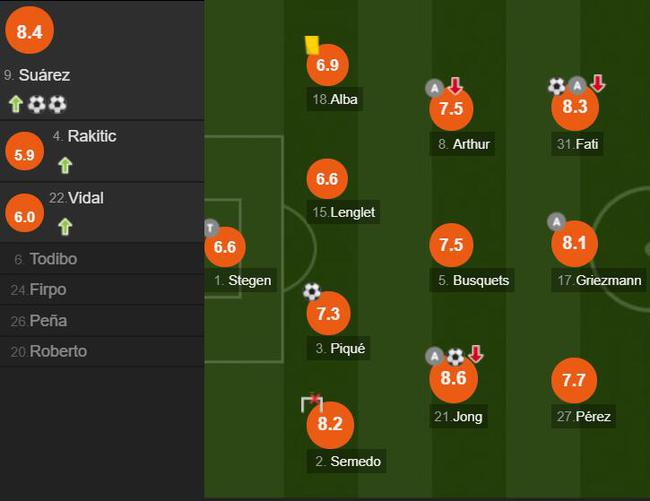This screenshot has height=501, width=650.
Task: Click the Lenglet name label
Action: pos(353,212)
